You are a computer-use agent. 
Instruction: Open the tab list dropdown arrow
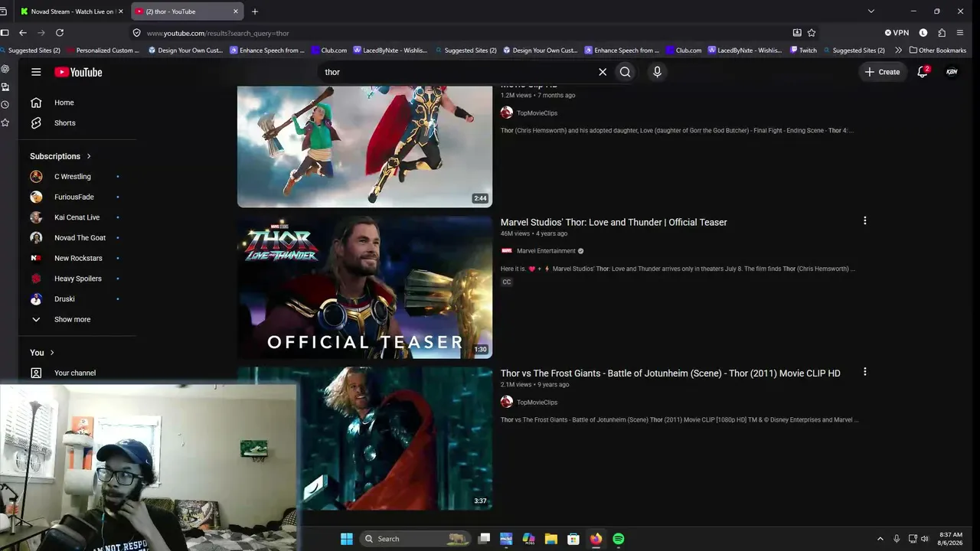coord(871,11)
